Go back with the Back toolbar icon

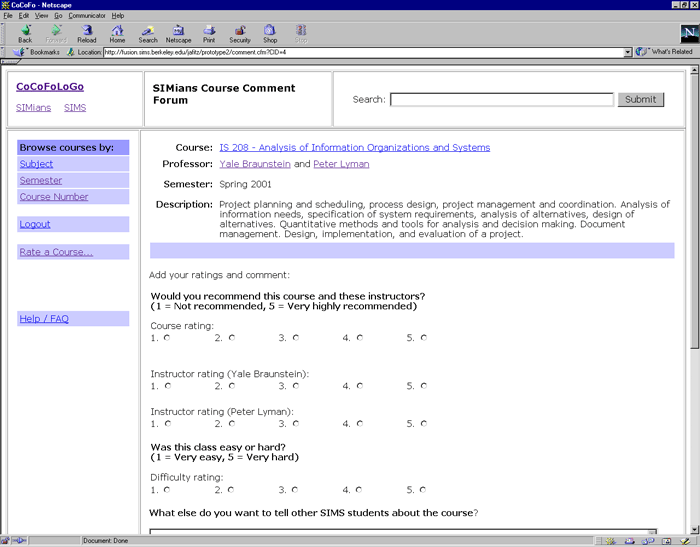click(25, 33)
